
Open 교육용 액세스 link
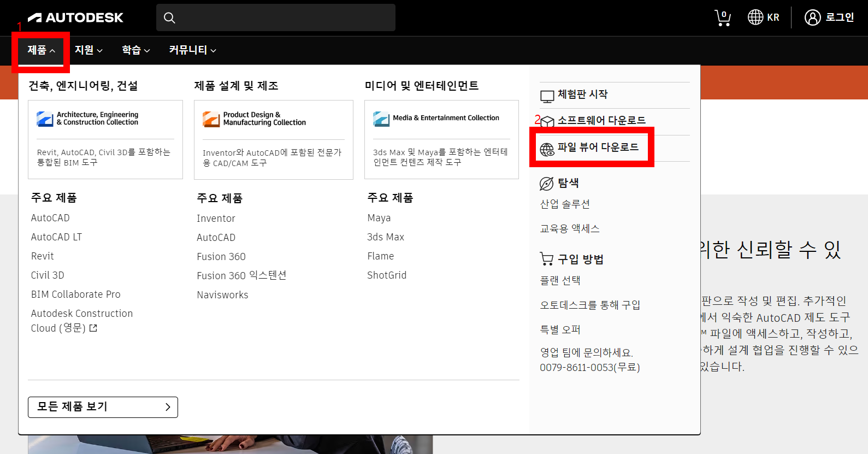(570, 228)
